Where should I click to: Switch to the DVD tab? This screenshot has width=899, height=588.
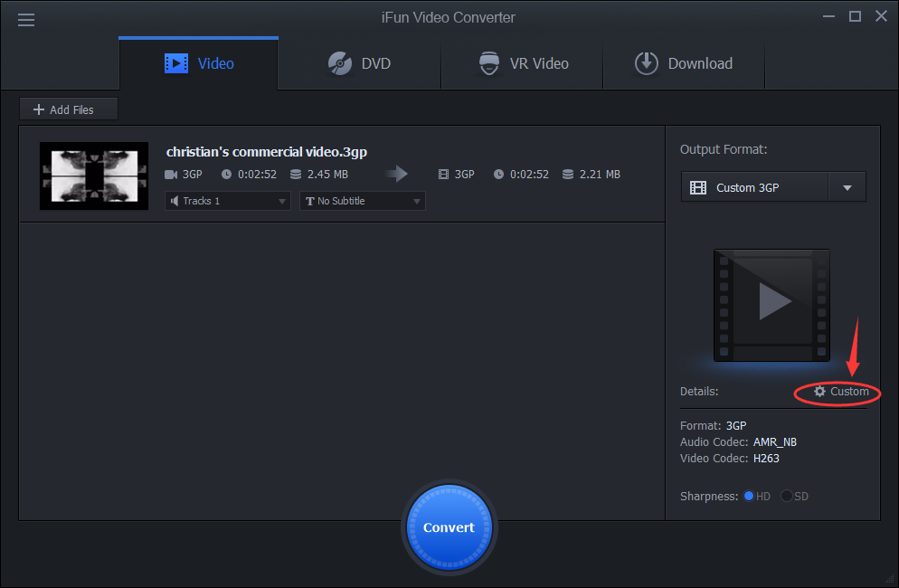tap(359, 63)
